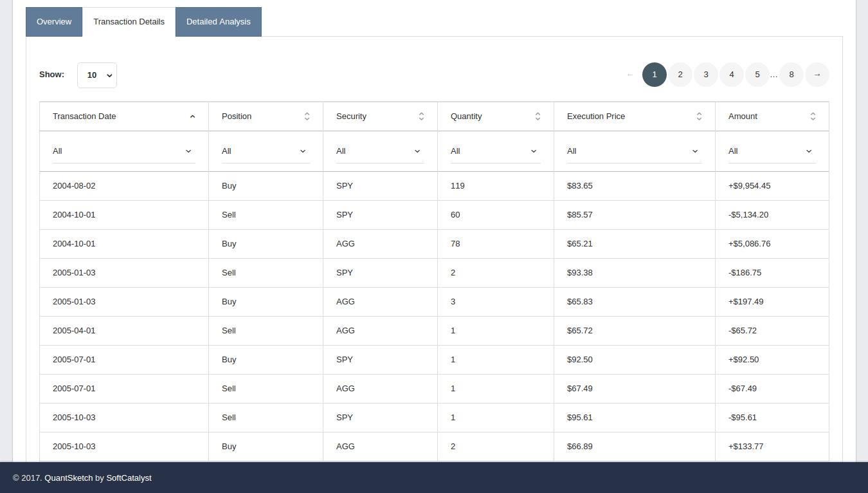Click the Amount header label
868x493 pixels.
coord(743,116)
